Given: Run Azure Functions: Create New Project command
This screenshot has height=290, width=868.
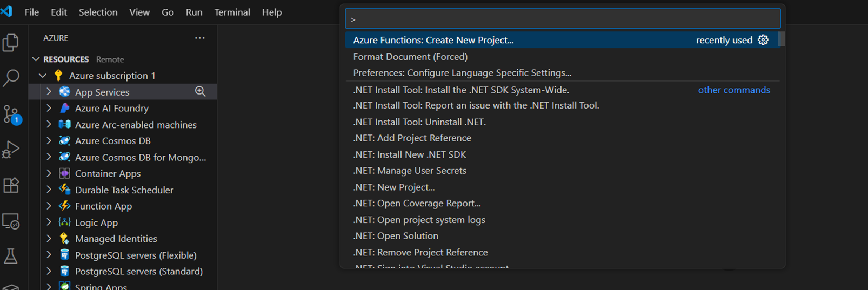Looking at the screenshot, I should [433, 40].
